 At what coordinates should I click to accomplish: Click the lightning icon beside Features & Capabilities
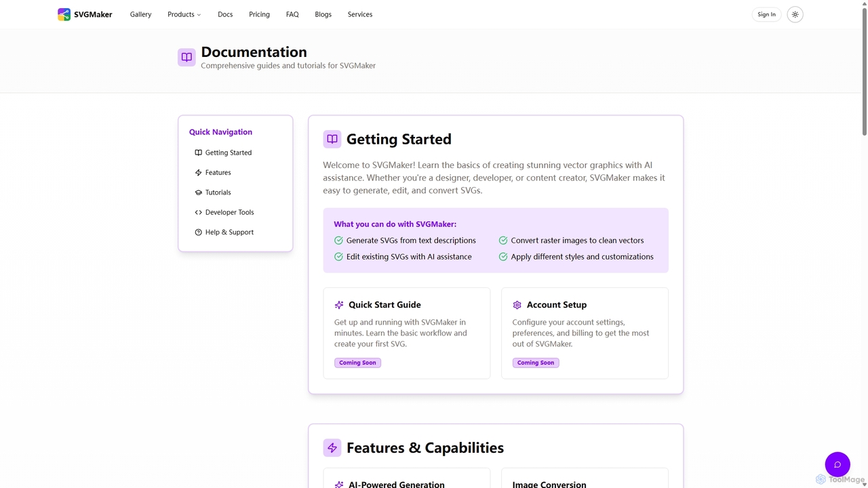click(332, 447)
